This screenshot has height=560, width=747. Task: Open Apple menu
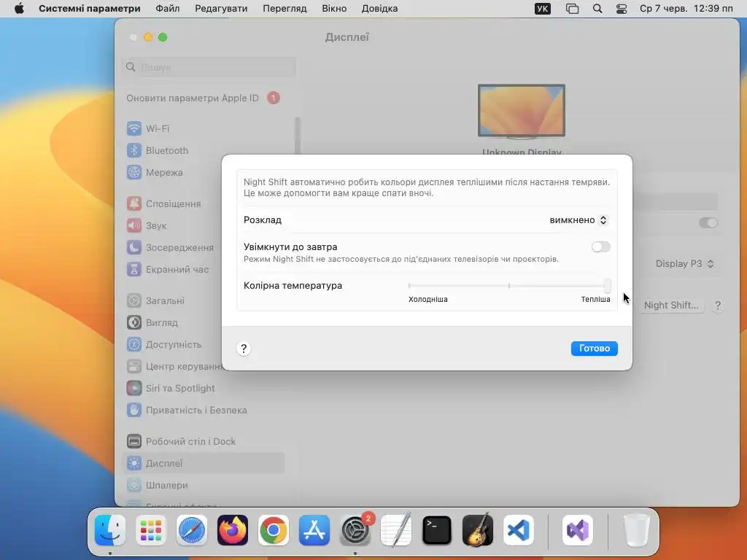(19, 9)
